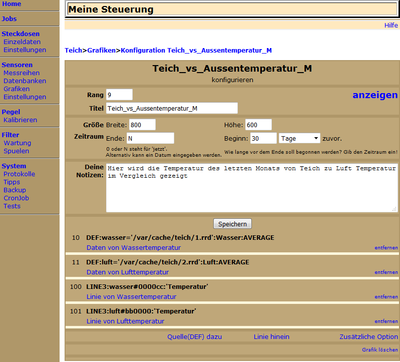Image resolution: width=400 pixels, height=362 pixels.
Task: Click Zusätzliche Option link
Action: 369,337
